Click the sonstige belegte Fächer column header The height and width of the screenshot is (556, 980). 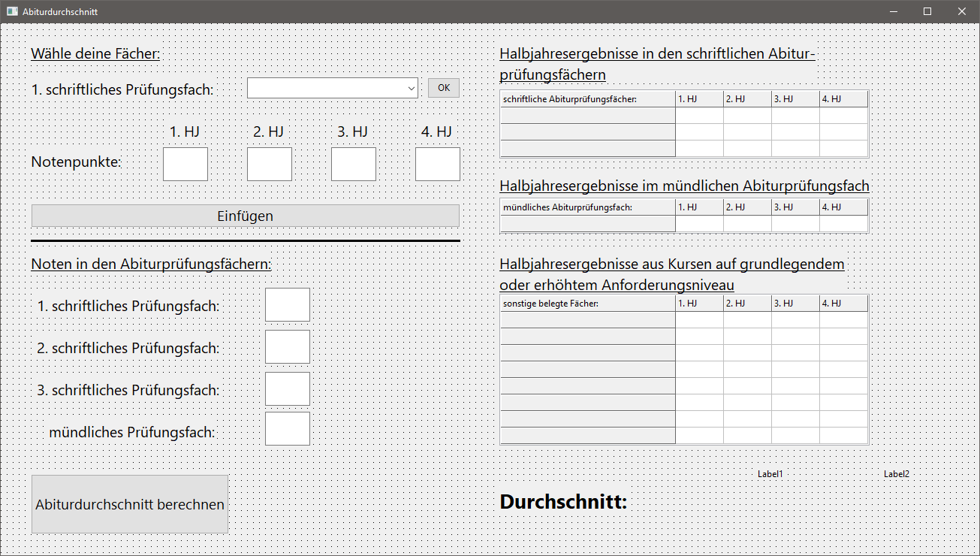point(588,304)
